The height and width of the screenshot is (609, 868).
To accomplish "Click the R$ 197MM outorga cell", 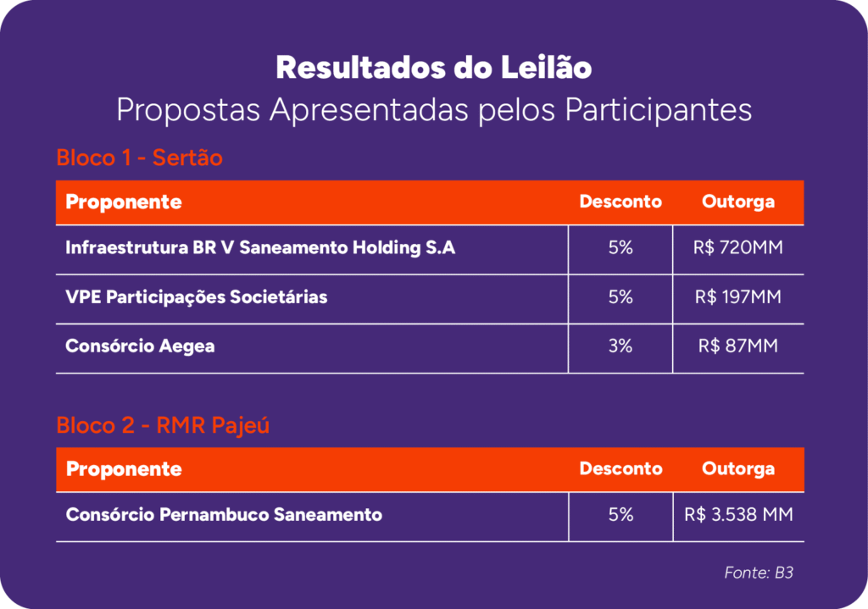I will point(738,298).
